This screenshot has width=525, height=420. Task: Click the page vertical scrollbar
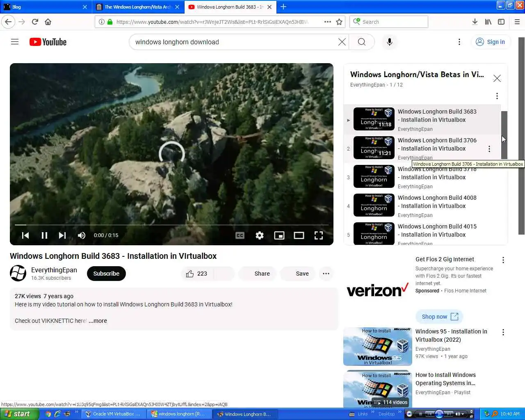521,136
